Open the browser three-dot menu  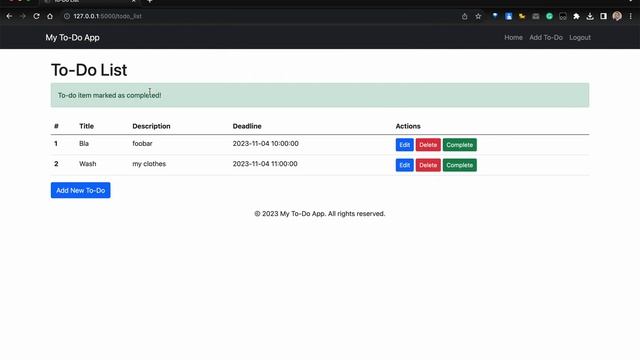[x=631, y=16]
